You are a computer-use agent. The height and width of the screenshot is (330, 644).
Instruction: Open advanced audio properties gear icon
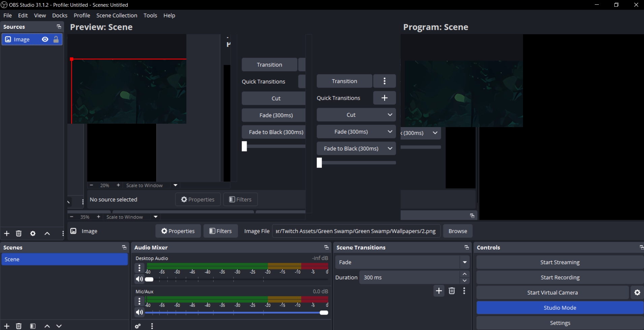[x=138, y=326]
